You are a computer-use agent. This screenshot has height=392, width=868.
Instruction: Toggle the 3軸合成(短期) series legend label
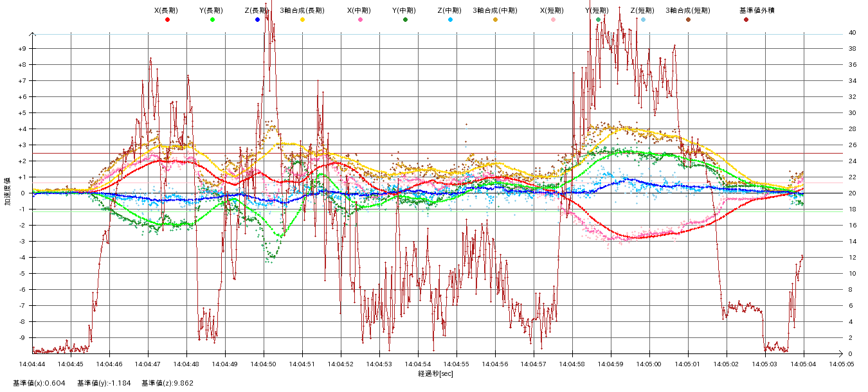[x=688, y=10]
